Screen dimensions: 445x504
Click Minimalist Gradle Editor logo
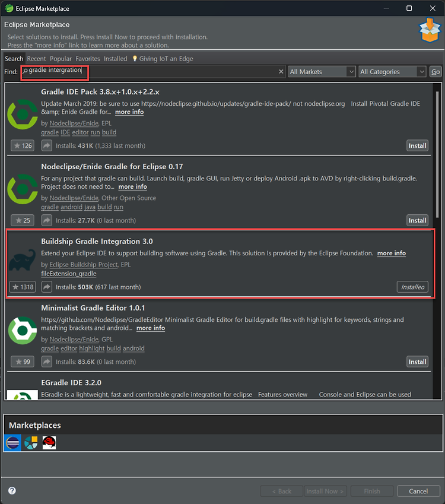(x=23, y=330)
